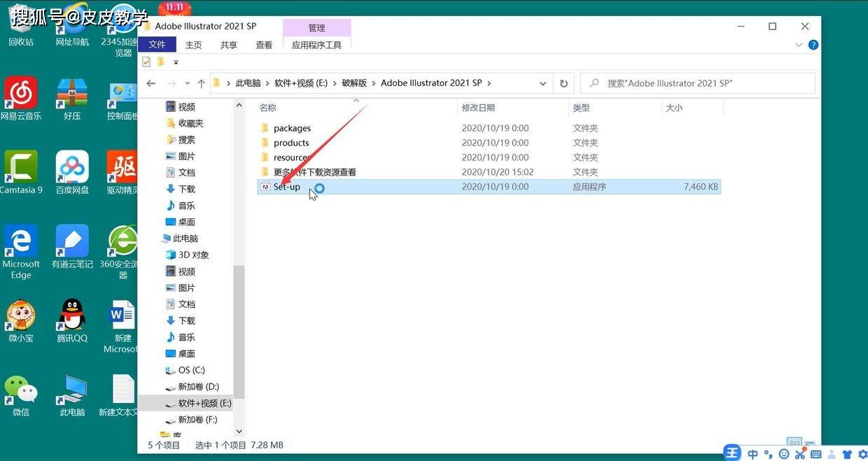Image resolution: width=868 pixels, height=461 pixels.
Task: Click the navigation pane vertical scrollbar
Action: click(x=239, y=329)
